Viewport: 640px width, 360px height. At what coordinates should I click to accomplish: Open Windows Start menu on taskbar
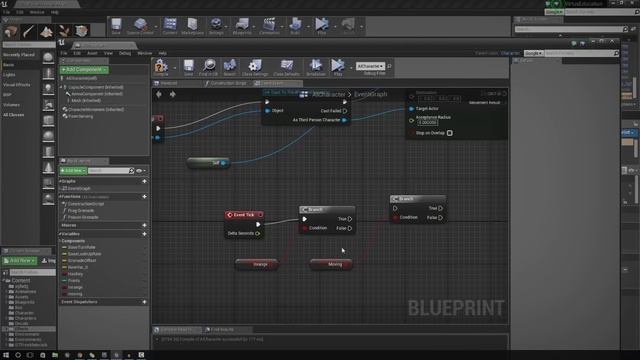[6, 356]
